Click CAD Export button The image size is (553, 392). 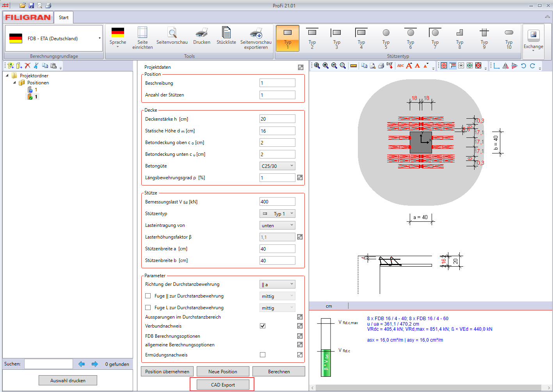pos(223,385)
